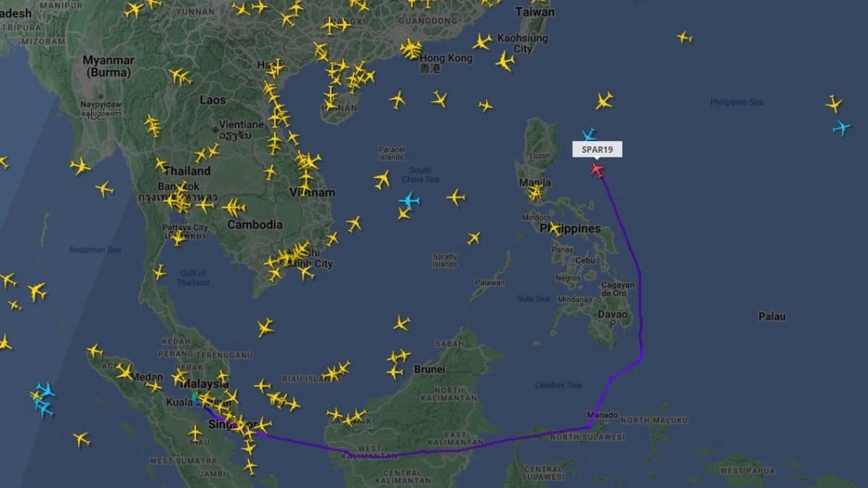The width and height of the screenshot is (868, 488).
Task: Select the blue aircraft at far right Philippine Sea
Action: (841, 128)
